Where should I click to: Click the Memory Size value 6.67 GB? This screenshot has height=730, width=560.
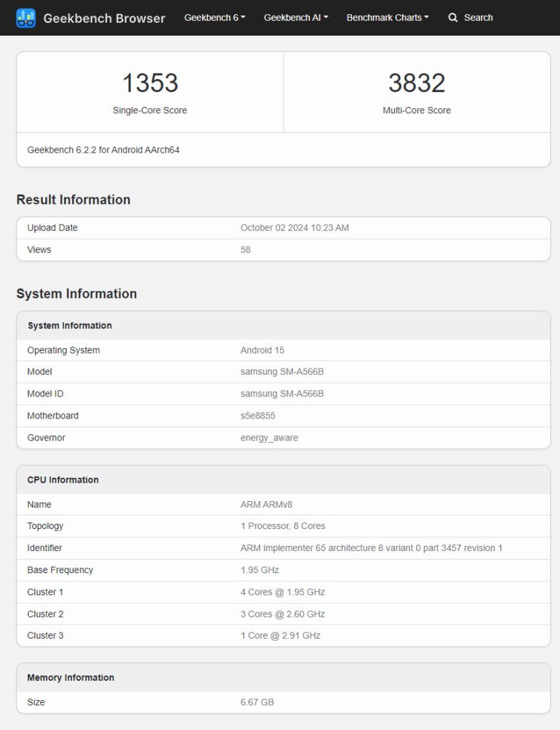coord(257,702)
